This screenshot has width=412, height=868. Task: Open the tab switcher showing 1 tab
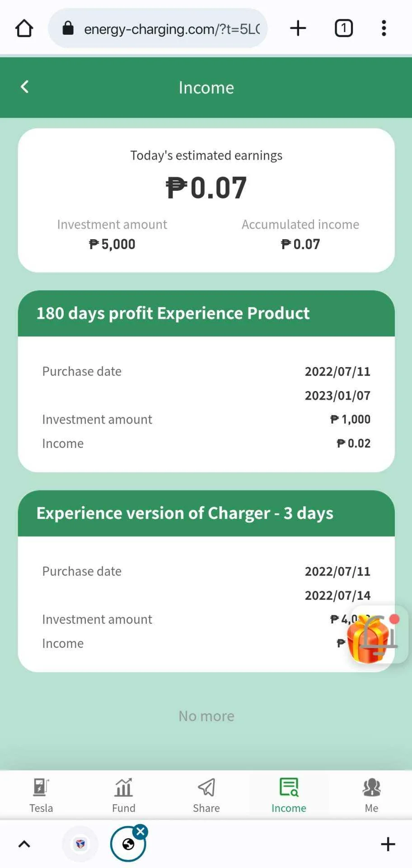pos(344,28)
